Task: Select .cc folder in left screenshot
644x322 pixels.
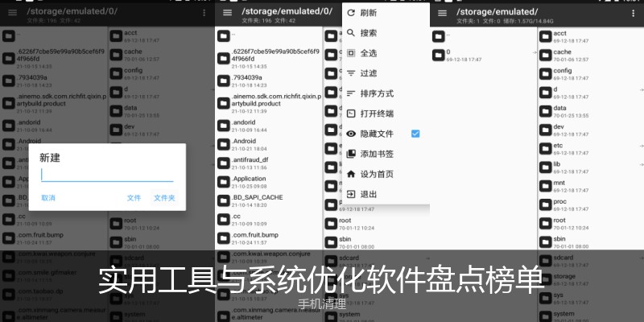Action: pos(54,219)
